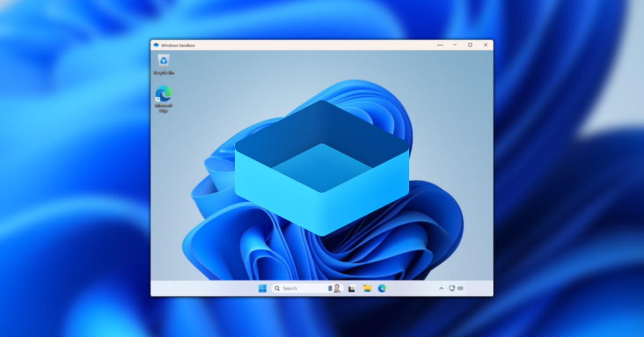Click the taskbar Search box
This screenshot has width=644, height=337.
[x=308, y=288]
